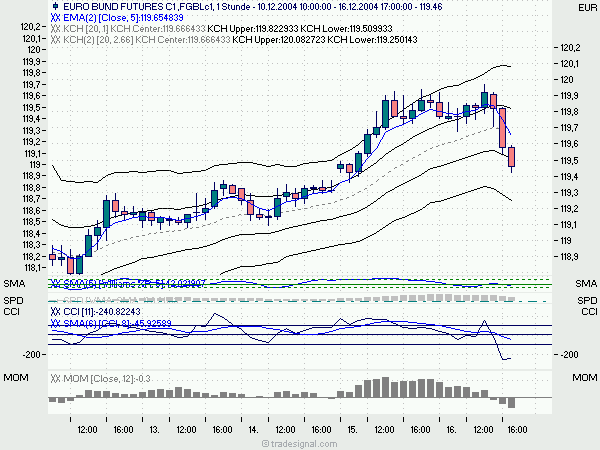600x450 pixels.
Task: Click the indicator icon beside SMA(6) Williams legend
Action: (x=55, y=284)
